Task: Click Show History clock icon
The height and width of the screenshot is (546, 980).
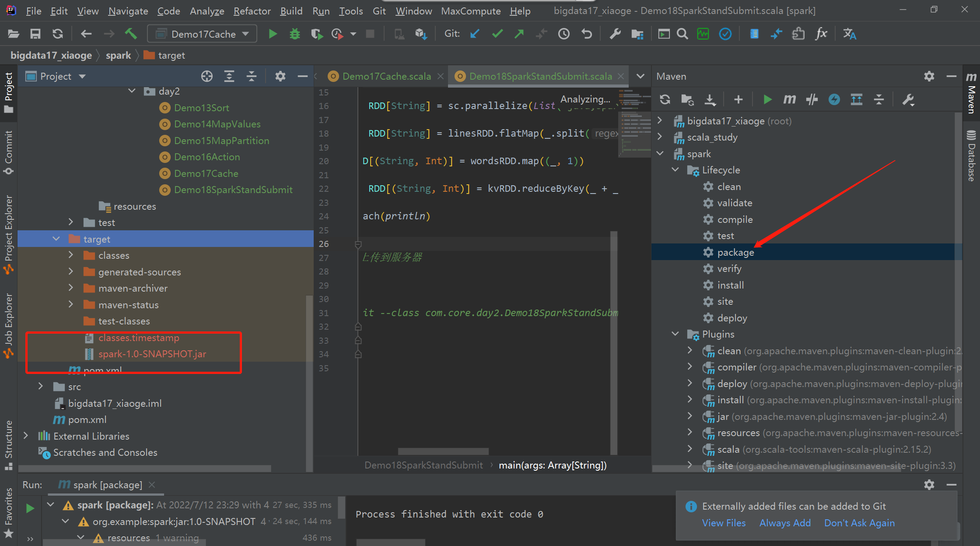Action: pos(564,34)
